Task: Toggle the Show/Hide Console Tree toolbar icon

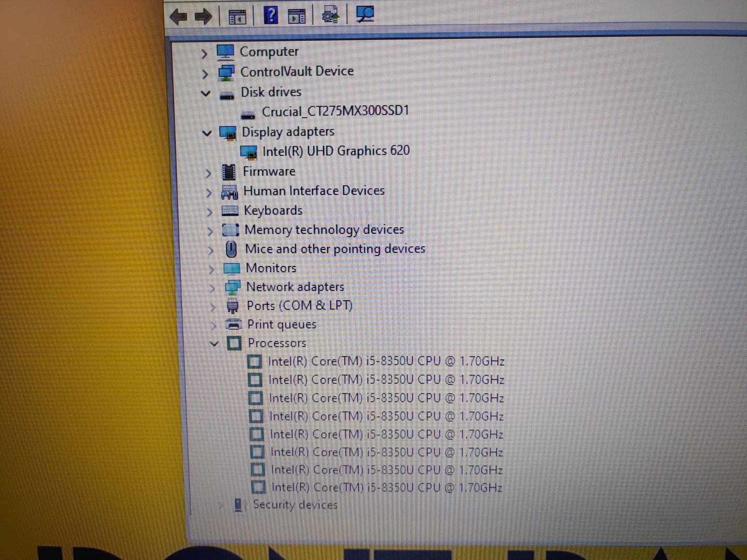Action: (237, 17)
